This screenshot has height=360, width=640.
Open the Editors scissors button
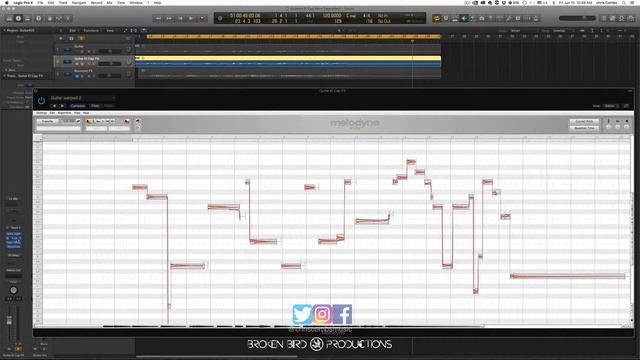(x=68, y=18)
